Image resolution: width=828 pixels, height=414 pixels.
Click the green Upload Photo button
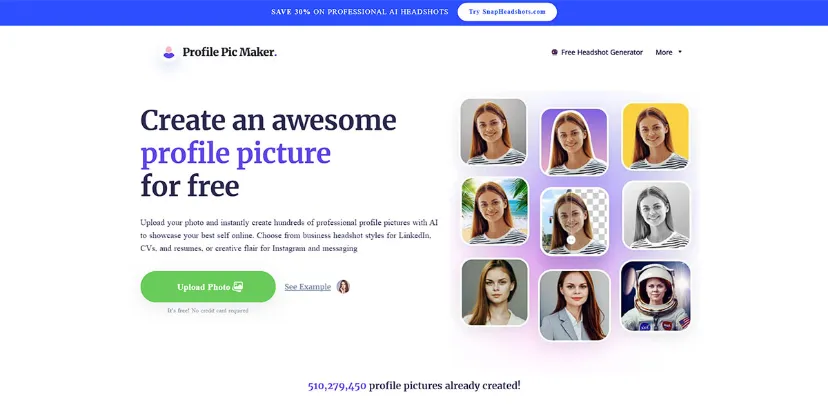coord(208,287)
